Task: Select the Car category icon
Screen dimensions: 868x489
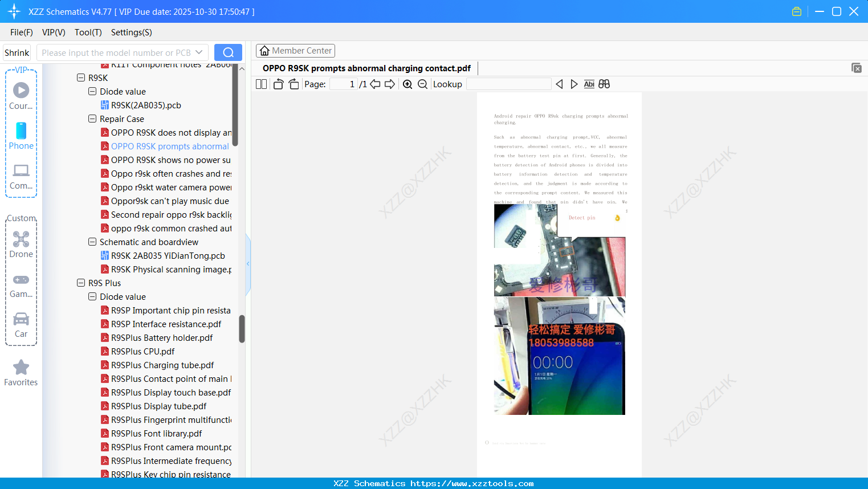Action: 21,325
